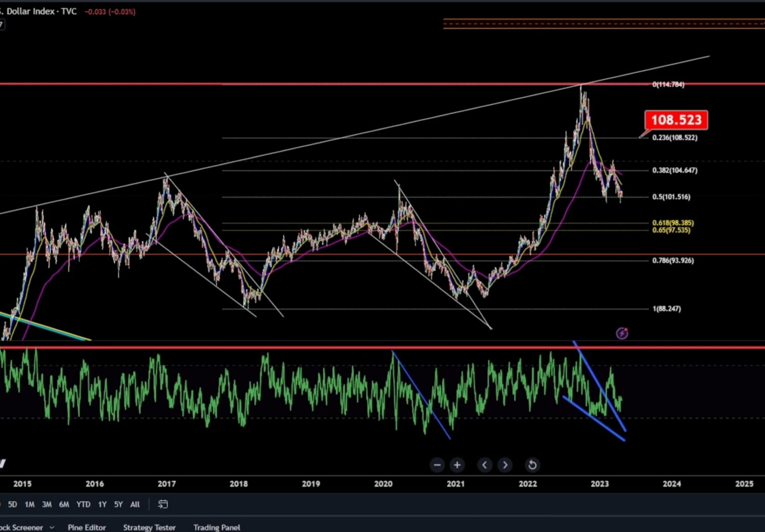Set chart range to 1Y
The height and width of the screenshot is (532, 765).
102,504
